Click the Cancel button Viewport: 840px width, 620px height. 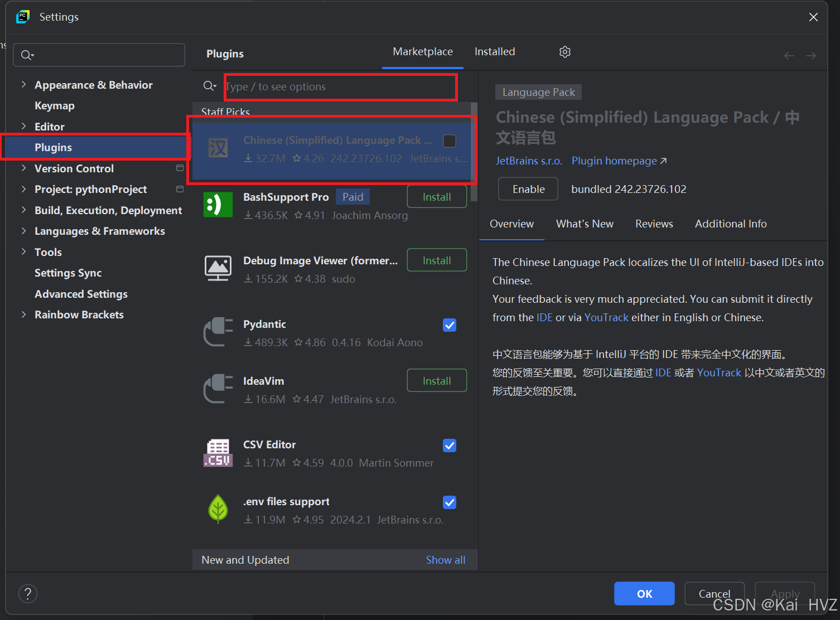(715, 594)
